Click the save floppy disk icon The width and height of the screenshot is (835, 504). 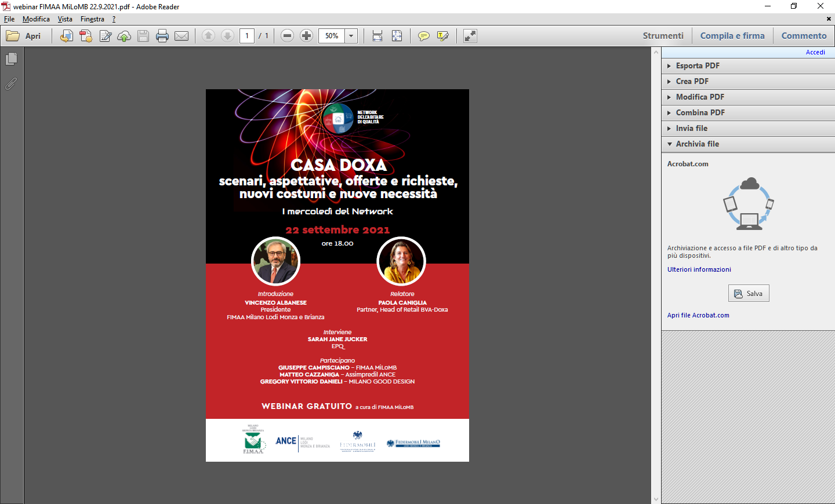(x=143, y=36)
